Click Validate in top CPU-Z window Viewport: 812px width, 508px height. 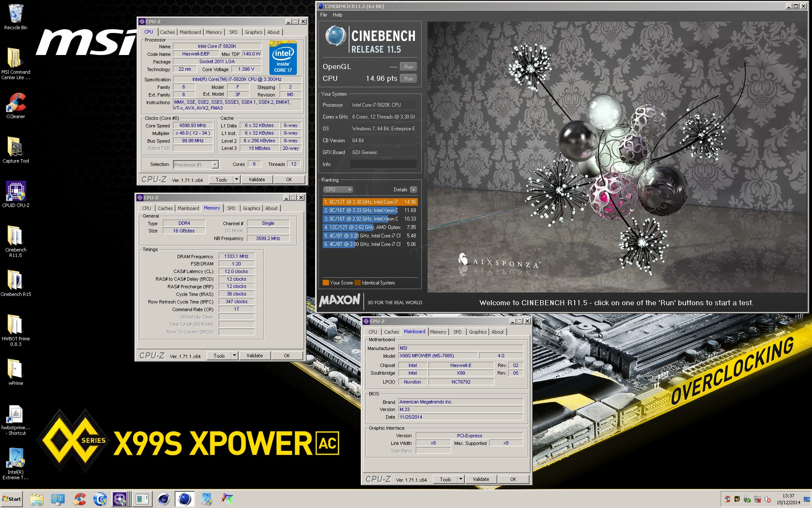click(x=257, y=179)
